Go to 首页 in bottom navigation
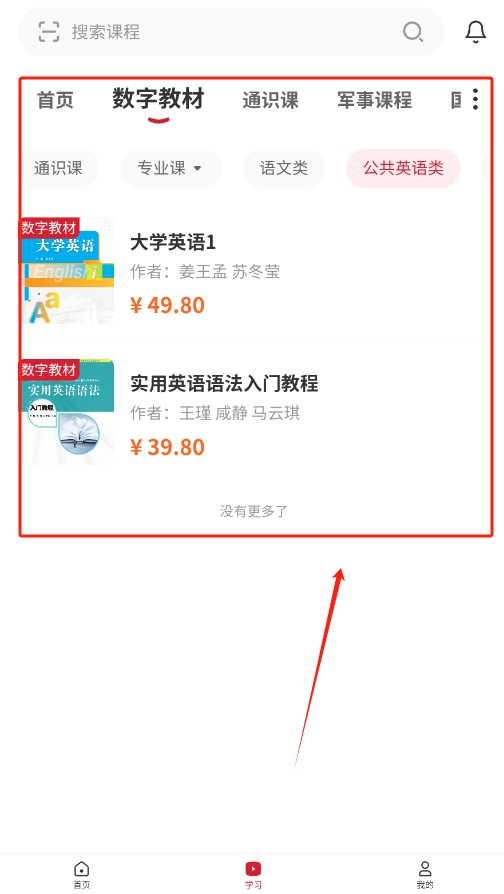 click(x=82, y=875)
